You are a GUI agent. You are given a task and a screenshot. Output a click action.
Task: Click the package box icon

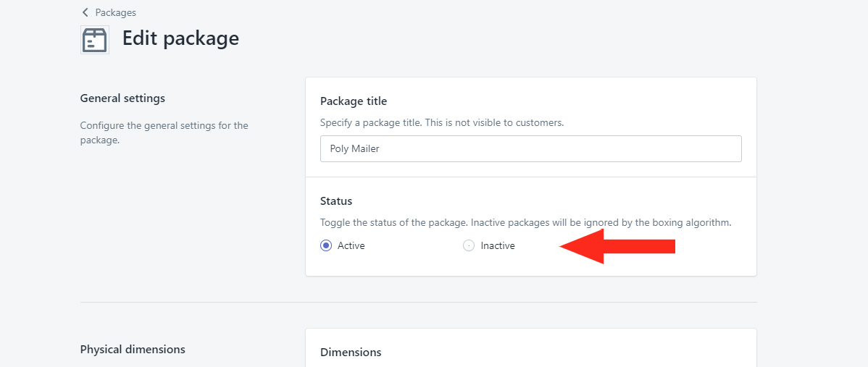(x=95, y=40)
